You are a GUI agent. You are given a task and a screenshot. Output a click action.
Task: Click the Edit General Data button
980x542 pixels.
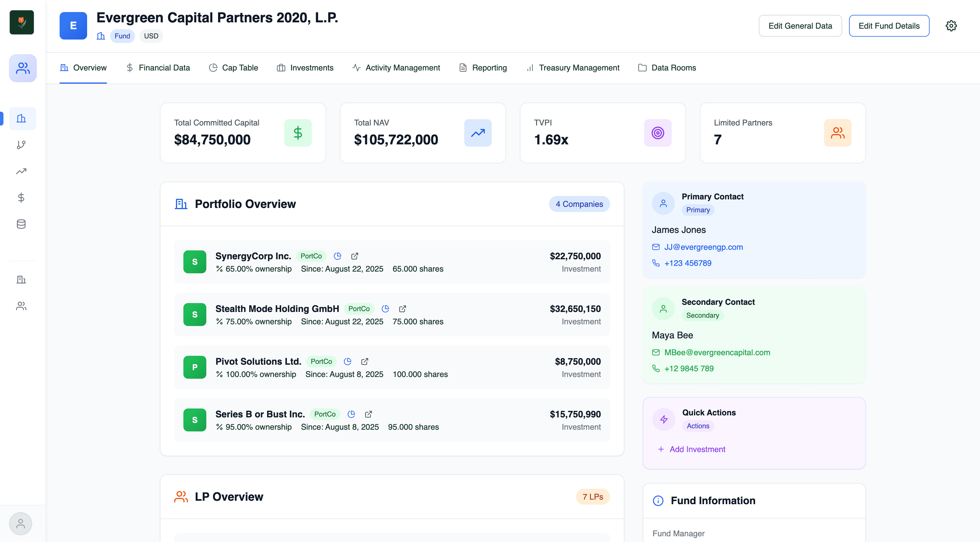coord(800,26)
